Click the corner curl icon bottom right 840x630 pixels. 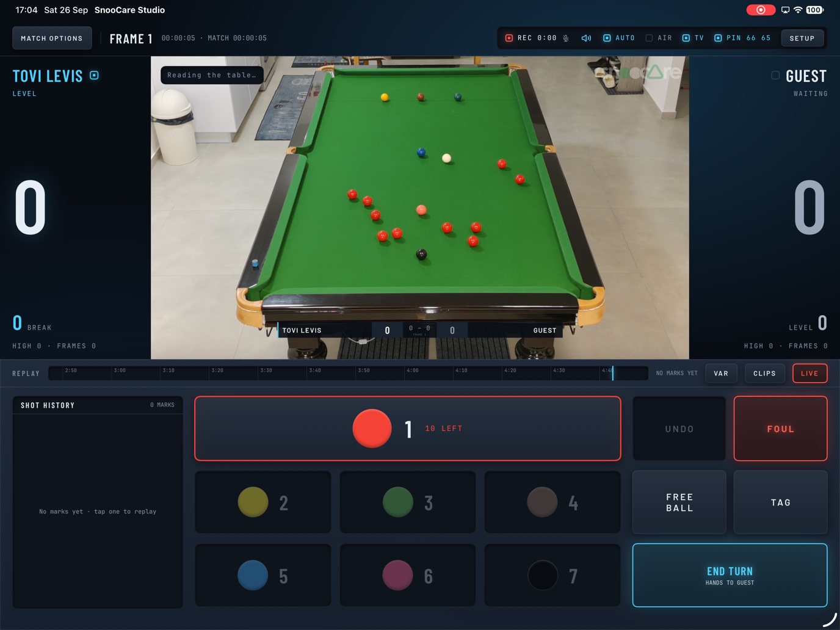click(830, 620)
